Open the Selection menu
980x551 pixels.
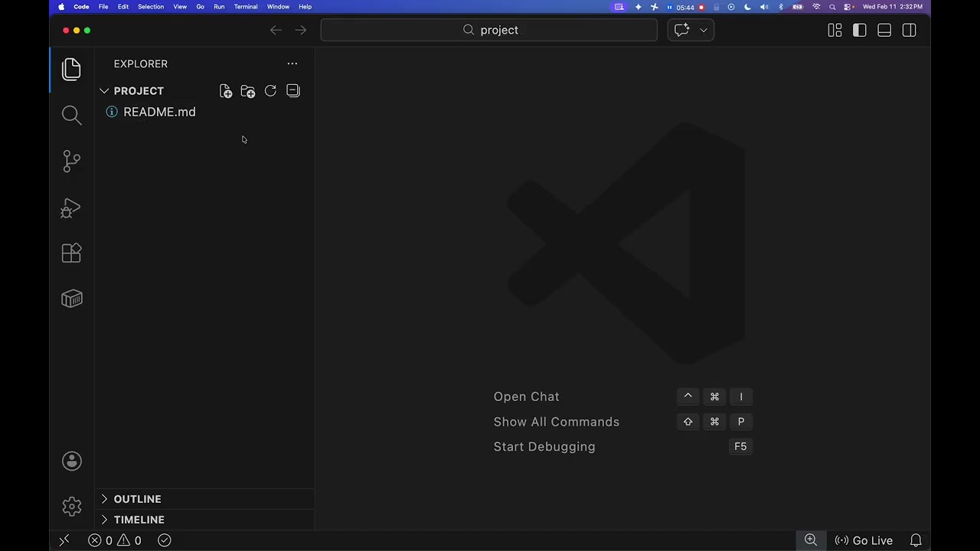coord(151,7)
